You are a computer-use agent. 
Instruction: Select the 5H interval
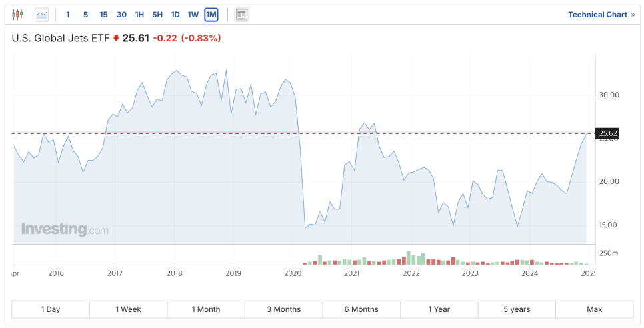157,15
